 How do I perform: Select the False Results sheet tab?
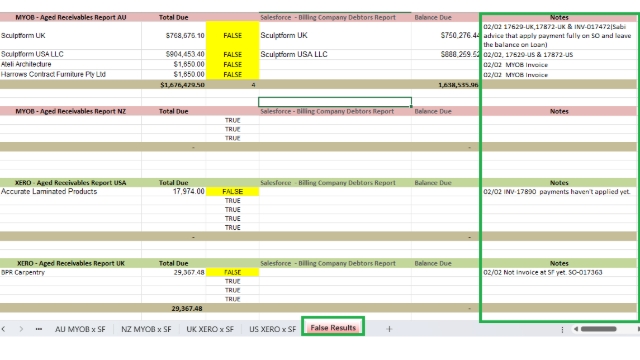click(x=333, y=328)
